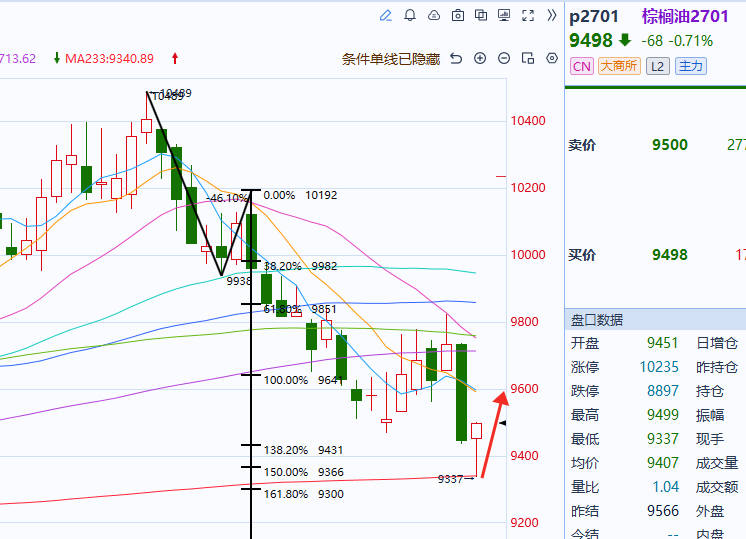
Task: Open chart settings hexagon icon
Action: pos(551,59)
